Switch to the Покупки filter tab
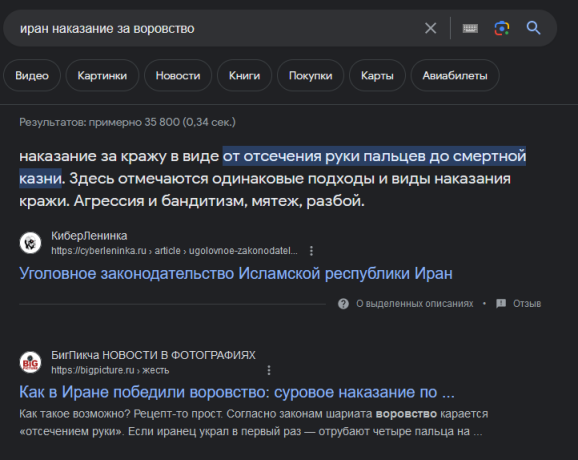 (310, 76)
